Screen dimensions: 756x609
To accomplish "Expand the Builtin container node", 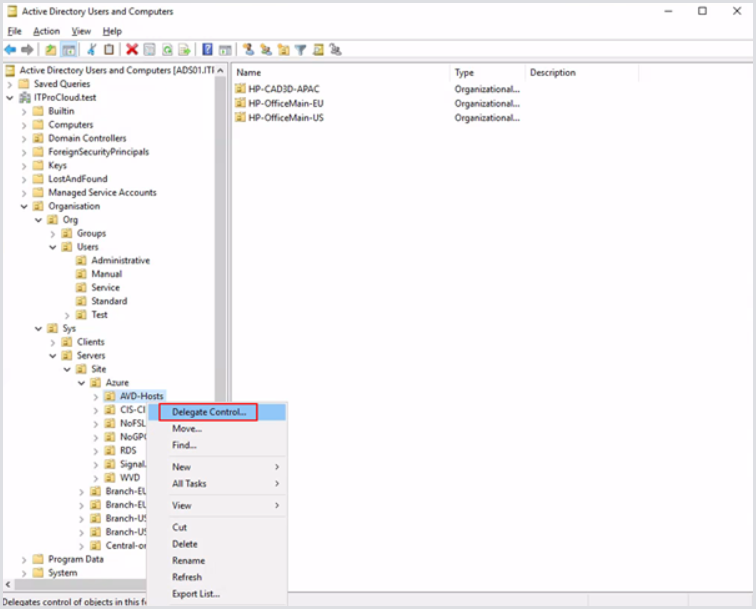I will (x=24, y=111).
